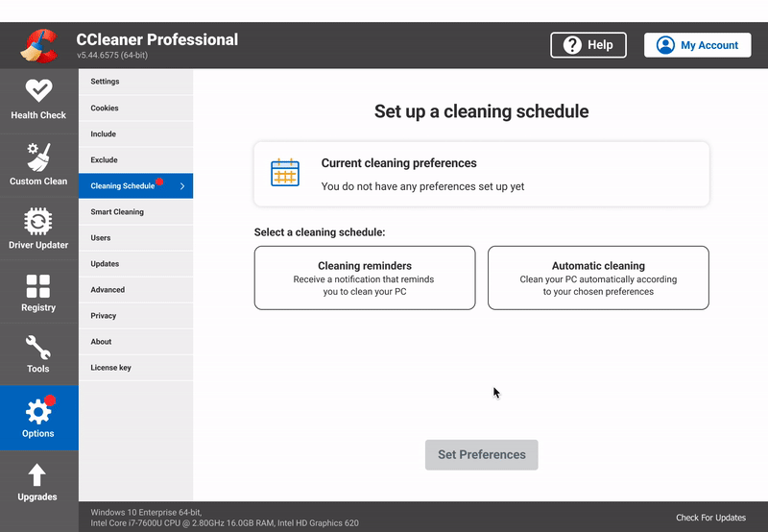The height and width of the screenshot is (532, 768).
Task: Open the Advanced options page
Action: (x=135, y=289)
